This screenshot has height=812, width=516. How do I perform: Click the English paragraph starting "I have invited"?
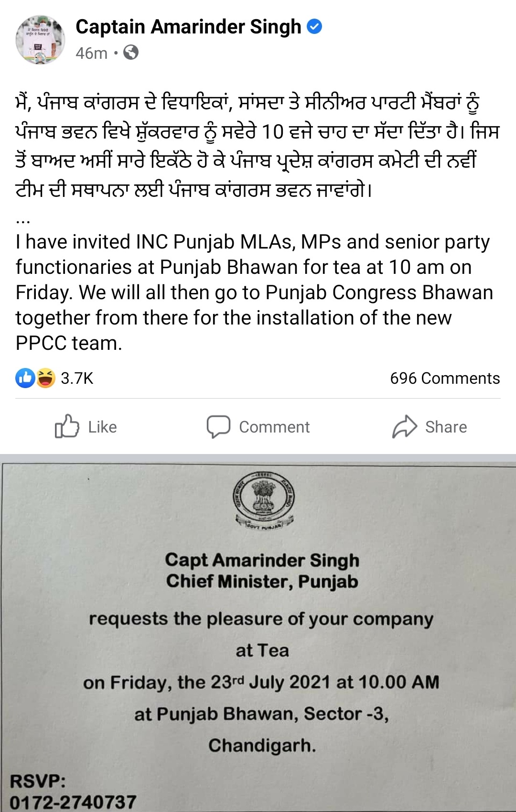click(254, 292)
